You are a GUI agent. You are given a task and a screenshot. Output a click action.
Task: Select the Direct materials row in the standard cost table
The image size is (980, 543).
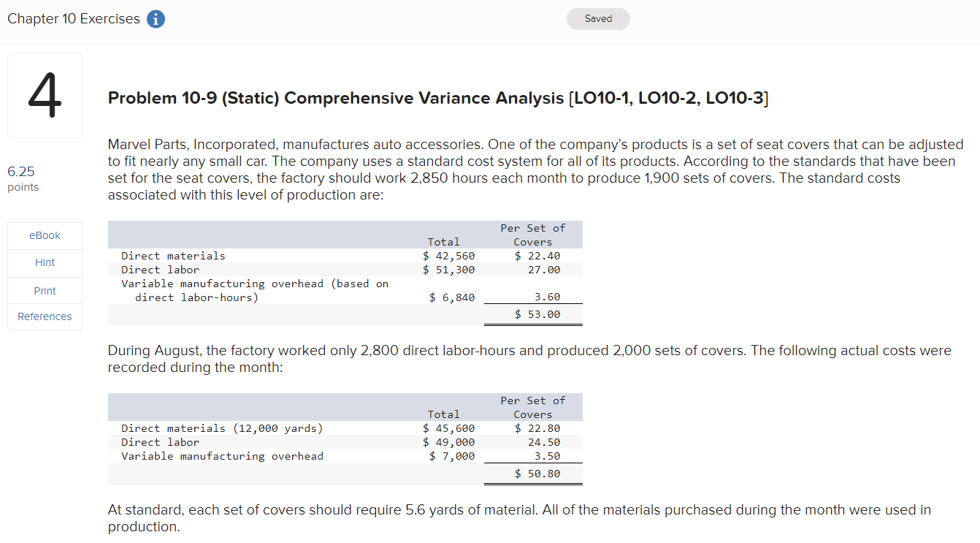(x=292, y=256)
